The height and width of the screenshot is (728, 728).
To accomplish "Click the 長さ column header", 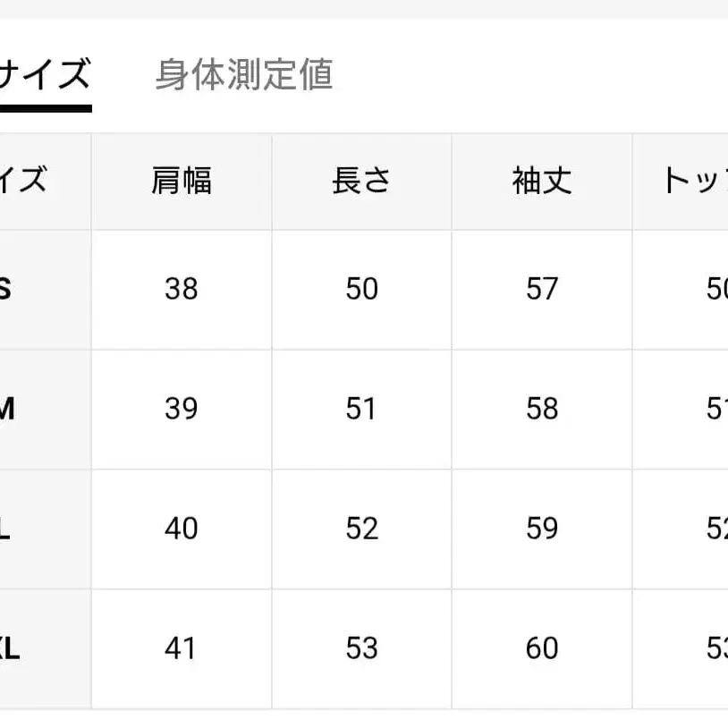I will click(x=361, y=181).
